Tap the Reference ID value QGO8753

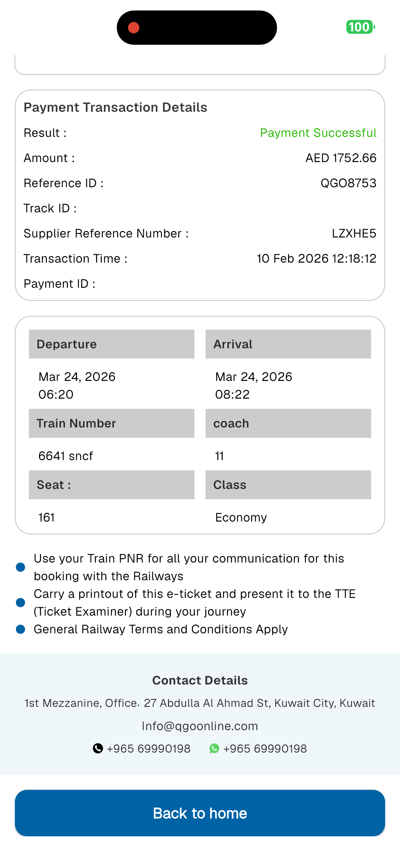point(348,183)
